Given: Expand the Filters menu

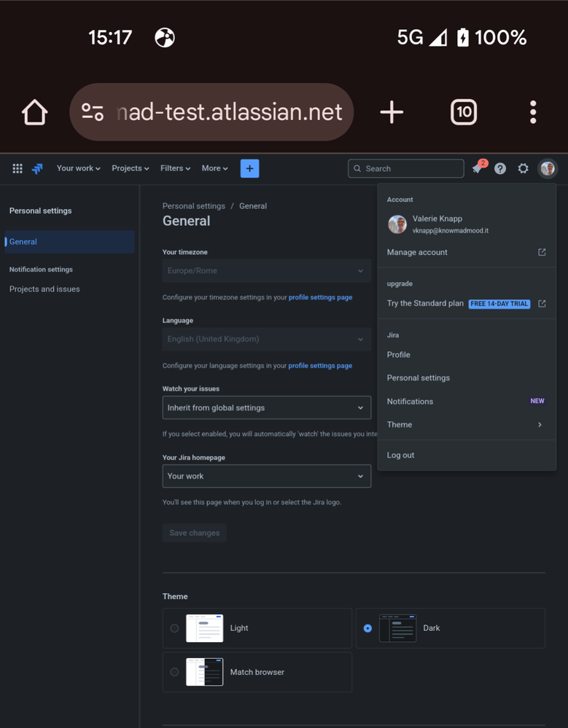Looking at the screenshot, I should point(176,168).
